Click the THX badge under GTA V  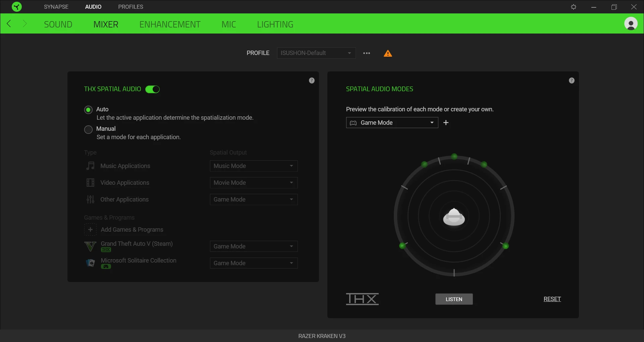click(x=106, y=250)
